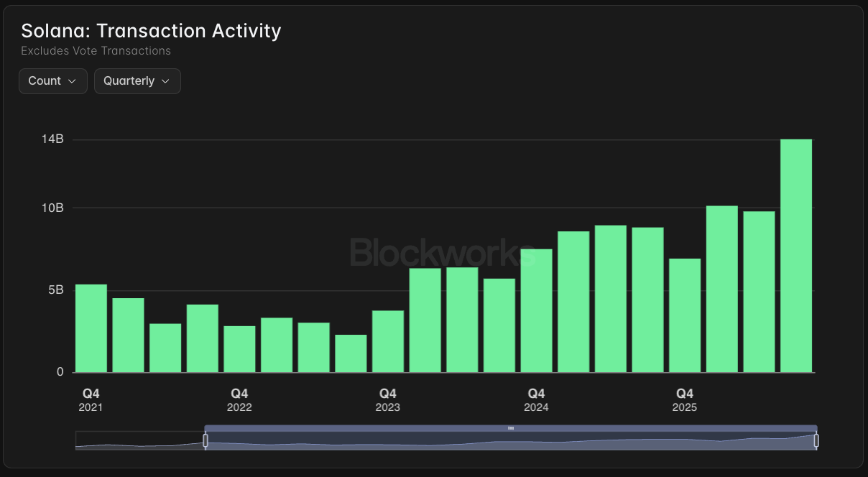Click the right handle of range slider

coord(816,440)
